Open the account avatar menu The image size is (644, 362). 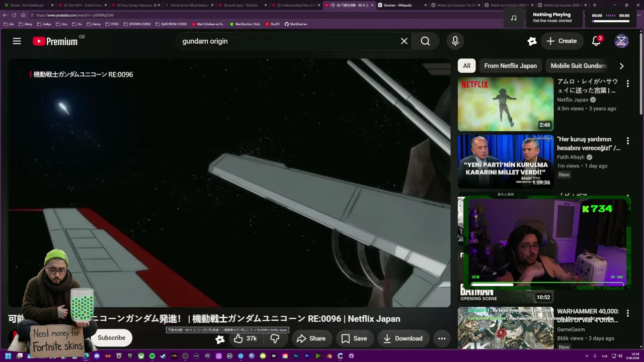[x=621, y=41]
